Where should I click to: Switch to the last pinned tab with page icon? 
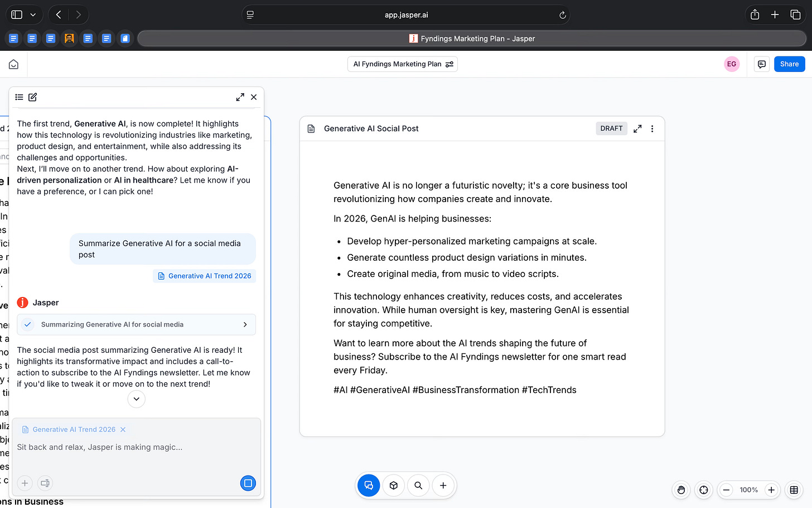[125, 39]
